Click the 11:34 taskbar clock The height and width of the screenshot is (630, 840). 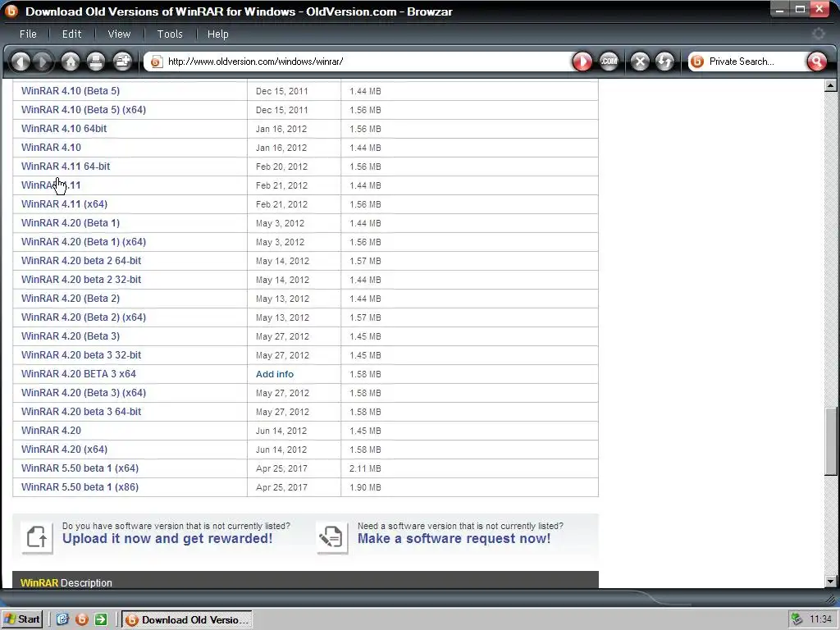pos(820,620)
